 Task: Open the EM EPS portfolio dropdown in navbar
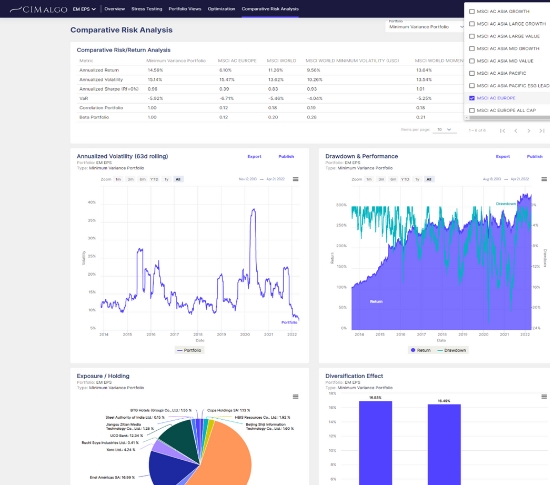click(x=84, y=9)
